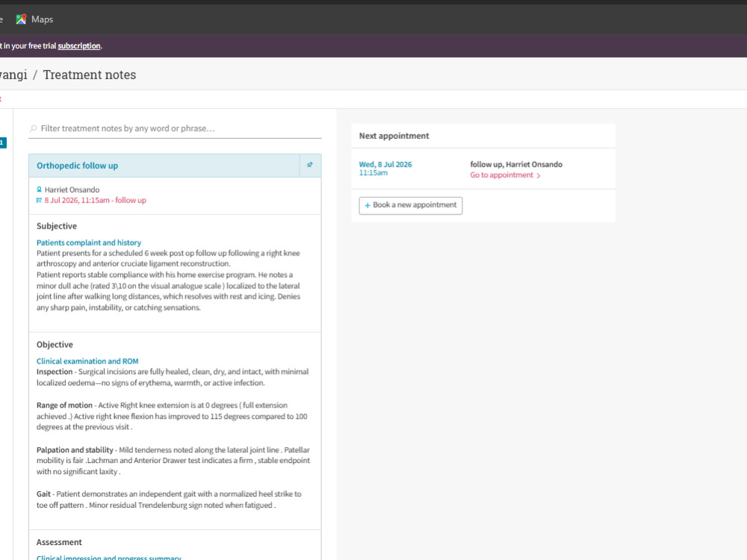Click the search magnifier icon in filter field
This screenshot has height=560, width=747.
pos(33,128)
